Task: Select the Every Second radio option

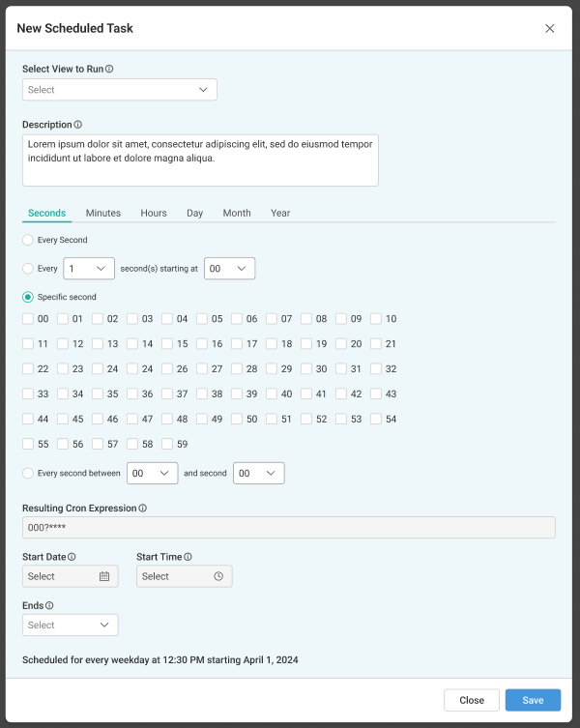Action: click(28, 240)
